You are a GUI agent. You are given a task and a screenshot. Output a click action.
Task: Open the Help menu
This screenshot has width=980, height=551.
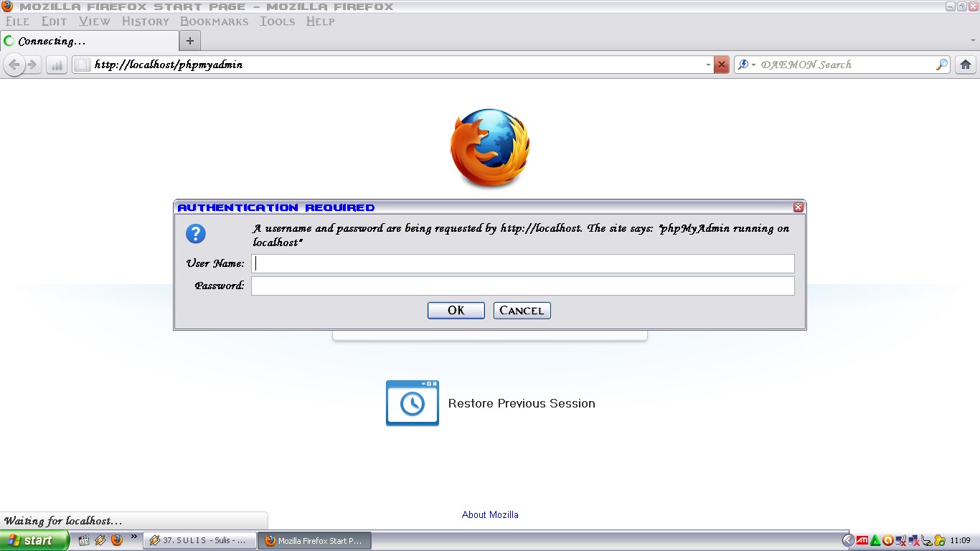click(321, 22)
